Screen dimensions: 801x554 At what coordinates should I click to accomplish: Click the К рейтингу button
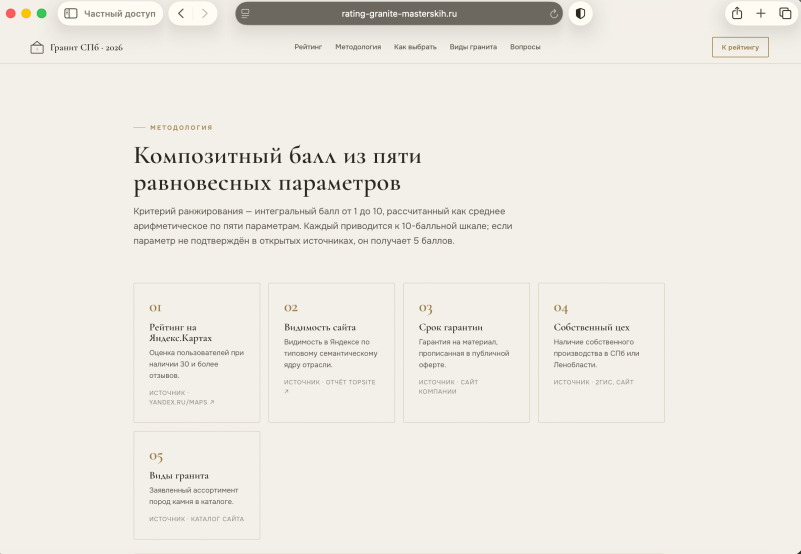[740, 48]
